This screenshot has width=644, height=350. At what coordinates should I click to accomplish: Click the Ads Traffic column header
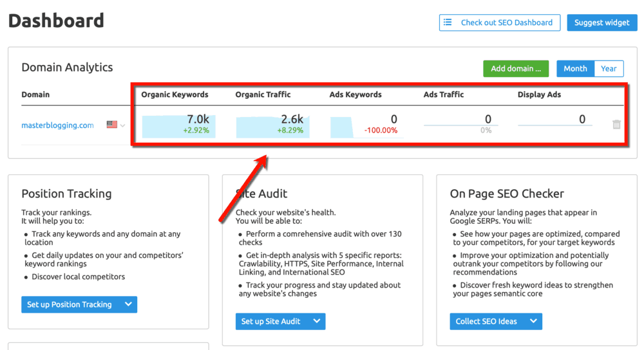(x=444, y=95)
